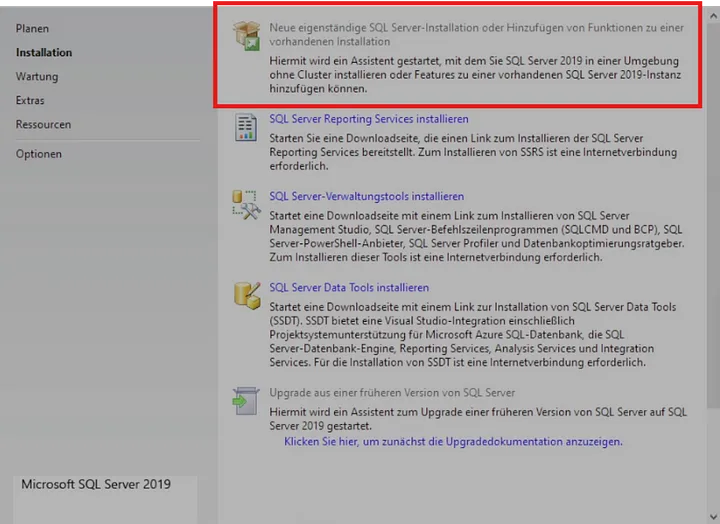Click Upgrade aus einer früheren Version link
The image size is (720, 524).
(x=392, y=393)
